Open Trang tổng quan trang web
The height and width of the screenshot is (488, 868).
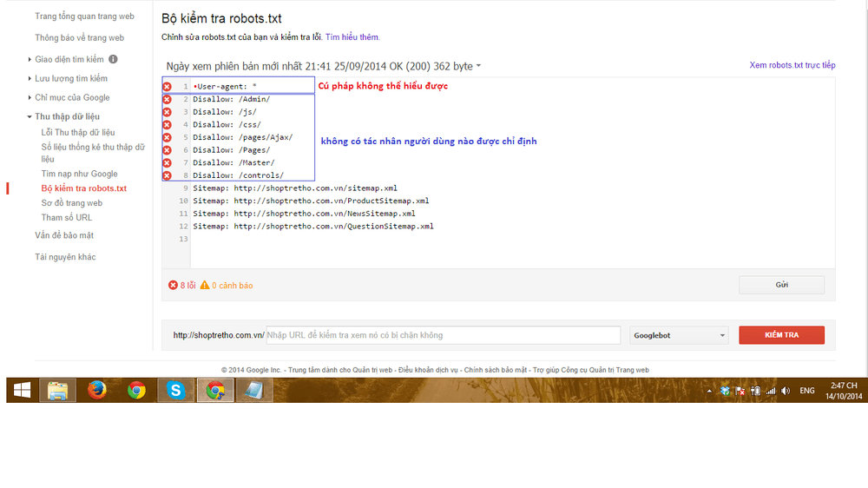pos(84,16)
